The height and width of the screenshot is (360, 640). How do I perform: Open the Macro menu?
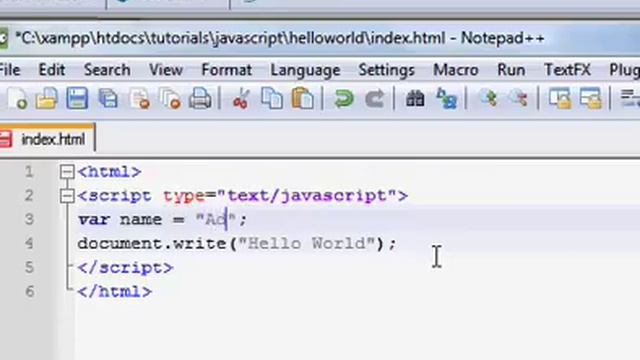pyautogui.click(x=456, y=70)
